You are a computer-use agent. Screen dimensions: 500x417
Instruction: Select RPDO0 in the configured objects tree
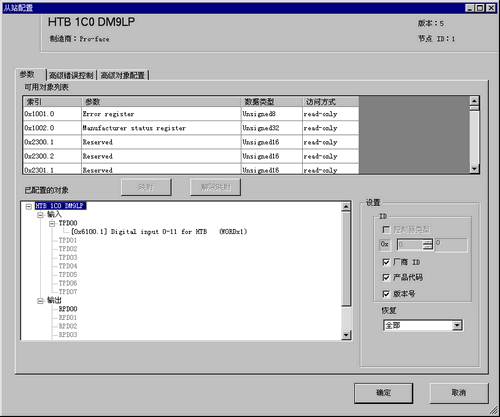coord(68,309)
